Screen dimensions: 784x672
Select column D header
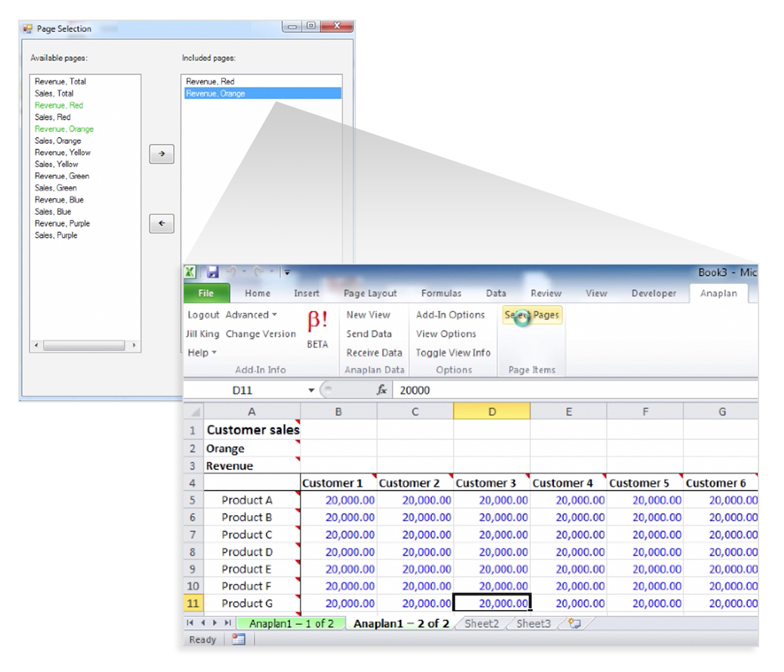click(x=492, y=412)
